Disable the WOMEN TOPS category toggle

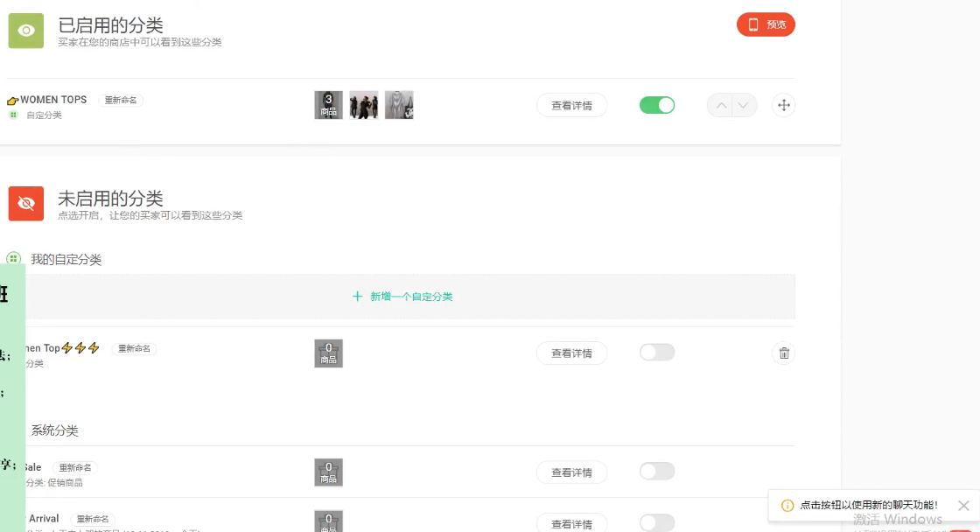pos(657,106)
